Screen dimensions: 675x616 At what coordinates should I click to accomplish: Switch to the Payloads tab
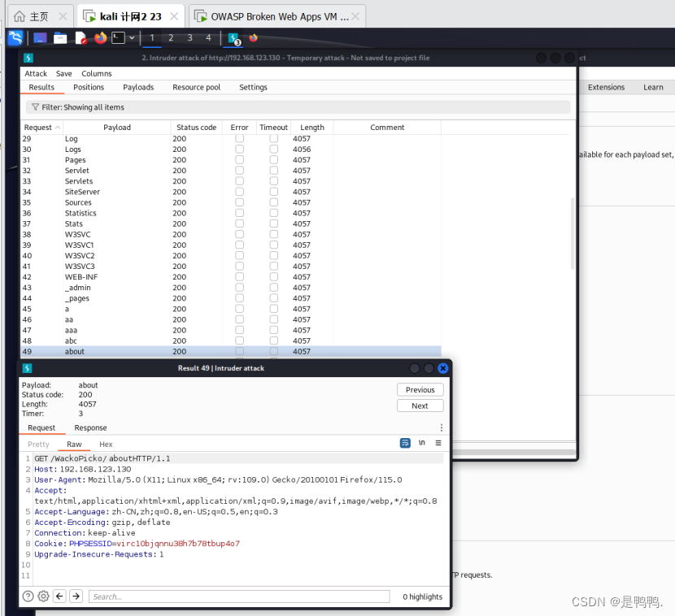[x=138, y=87]
